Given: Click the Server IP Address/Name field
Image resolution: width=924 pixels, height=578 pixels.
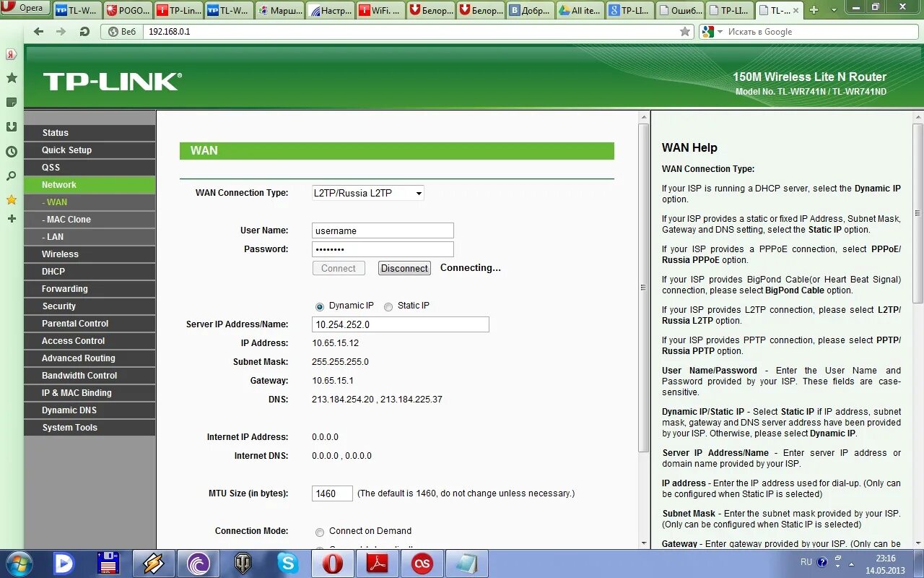Looking at the screenshot, I should pos(401,324).
